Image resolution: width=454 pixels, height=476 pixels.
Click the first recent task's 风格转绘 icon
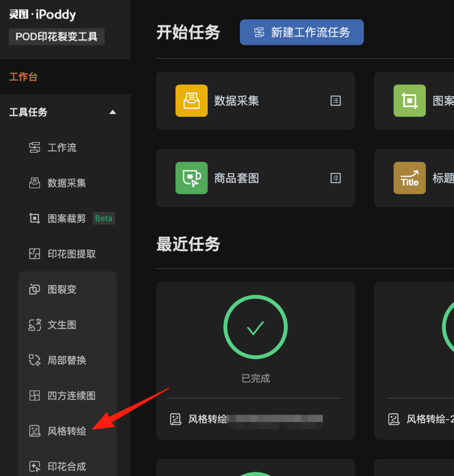(x=175, y=419)
